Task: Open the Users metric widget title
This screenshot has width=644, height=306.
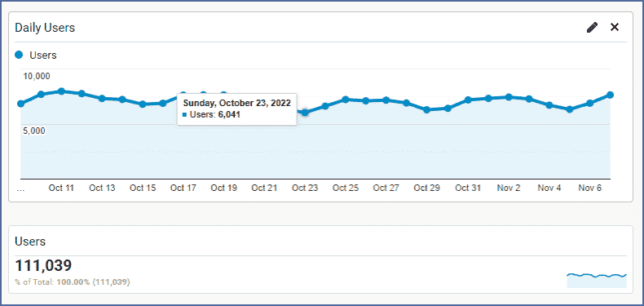Action: coord(30,242)
